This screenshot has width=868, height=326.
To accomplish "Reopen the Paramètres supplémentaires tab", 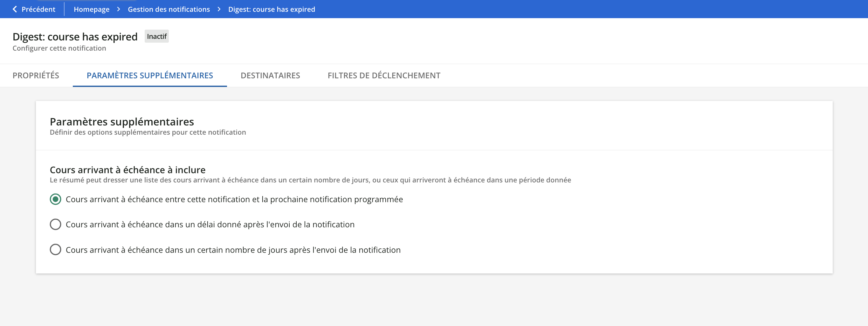I will pyautogui.click(x=150, y=75).
